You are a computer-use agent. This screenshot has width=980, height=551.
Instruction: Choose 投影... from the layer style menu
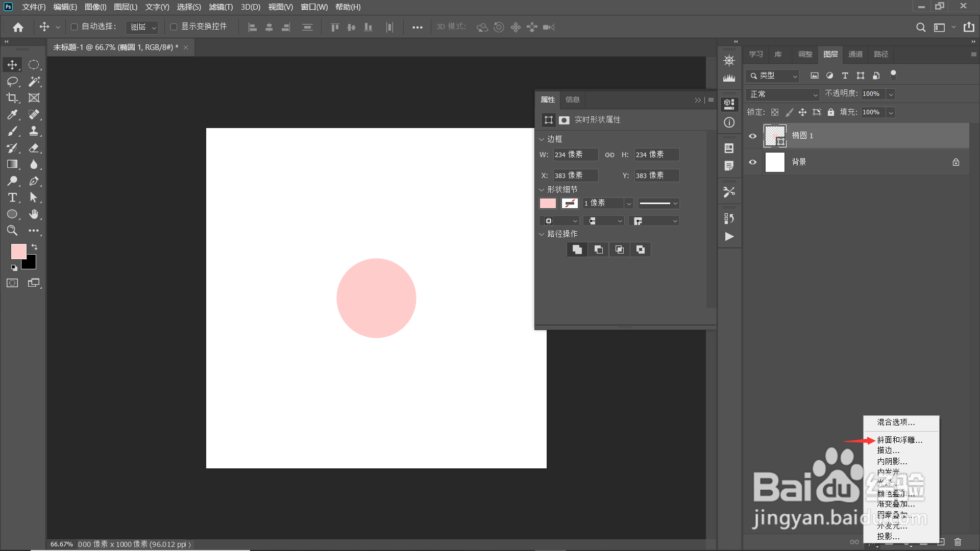[x=888, y=536]
